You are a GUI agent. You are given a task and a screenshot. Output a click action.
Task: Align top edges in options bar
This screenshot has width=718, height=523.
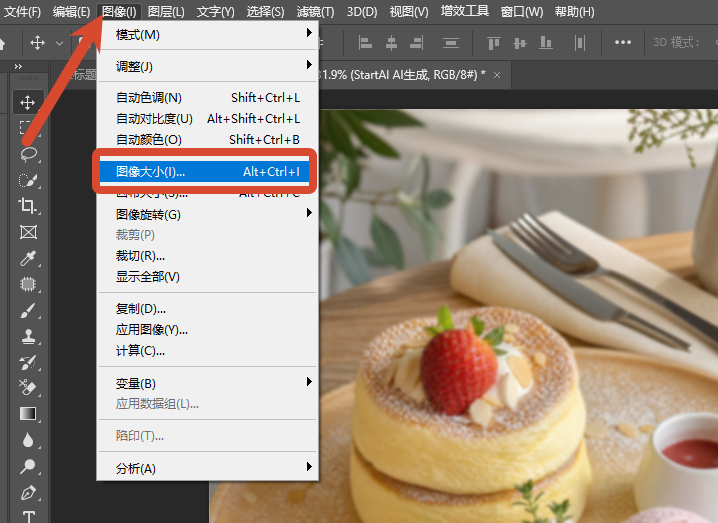click(x=494, y=43)
